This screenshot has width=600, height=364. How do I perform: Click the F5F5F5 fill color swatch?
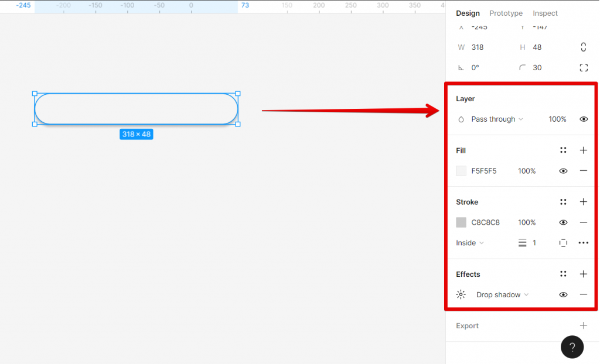[461, 171]
